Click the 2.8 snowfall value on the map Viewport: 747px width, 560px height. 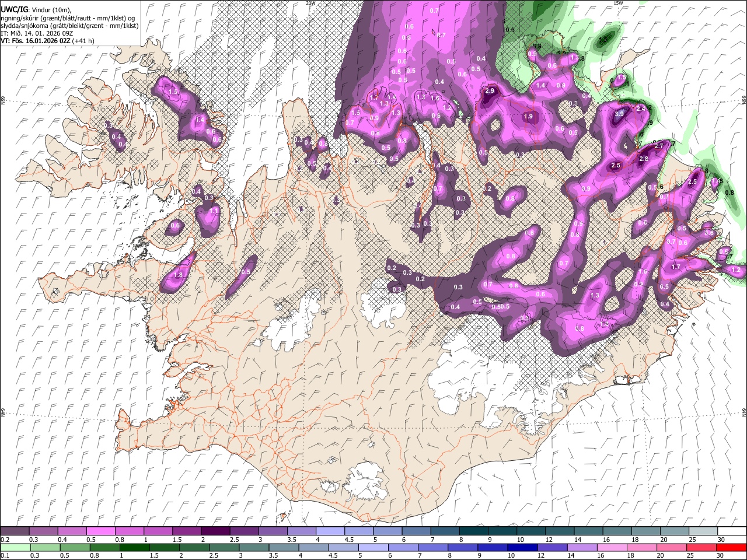coord(644,159)
